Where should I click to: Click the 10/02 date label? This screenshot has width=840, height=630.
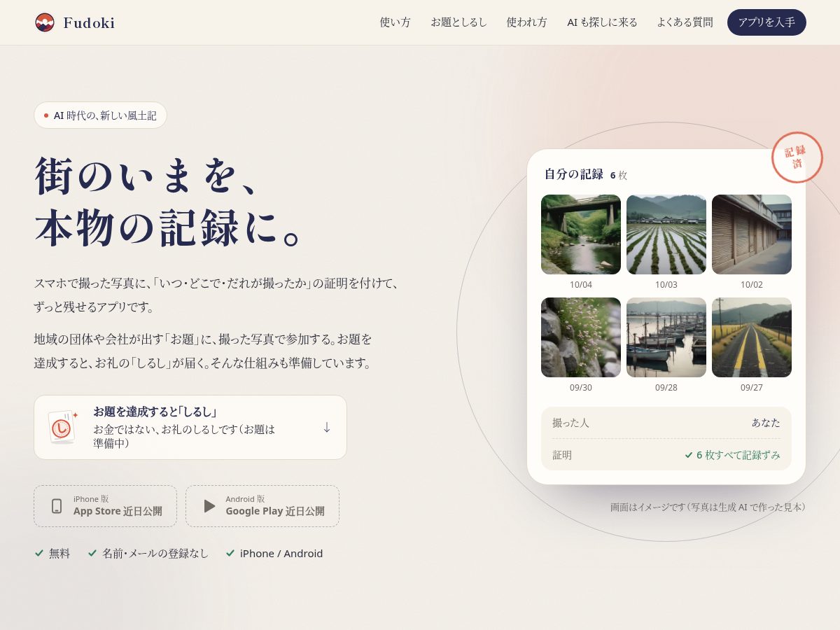pos(752,285)
